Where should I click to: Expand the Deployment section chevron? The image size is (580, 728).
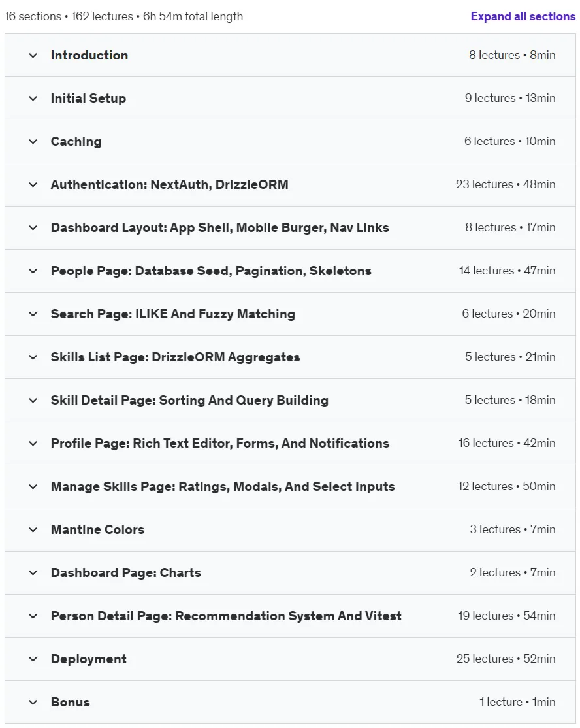coord(33,659)
